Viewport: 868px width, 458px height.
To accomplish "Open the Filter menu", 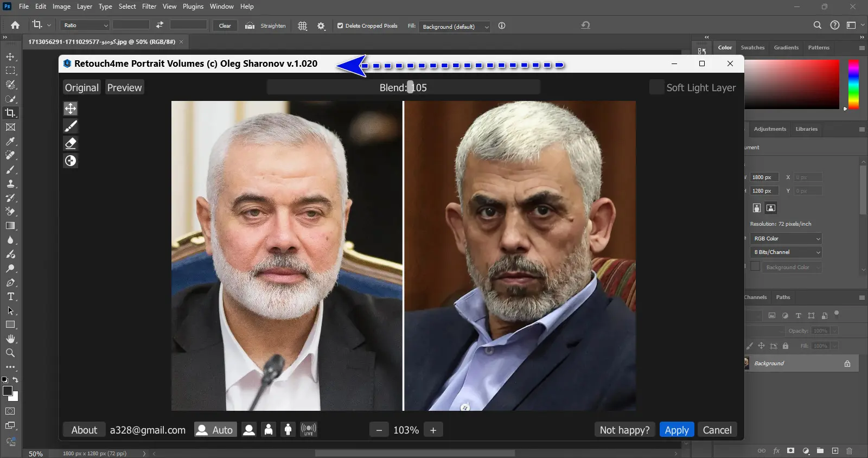I will click(x=149, y=7).
